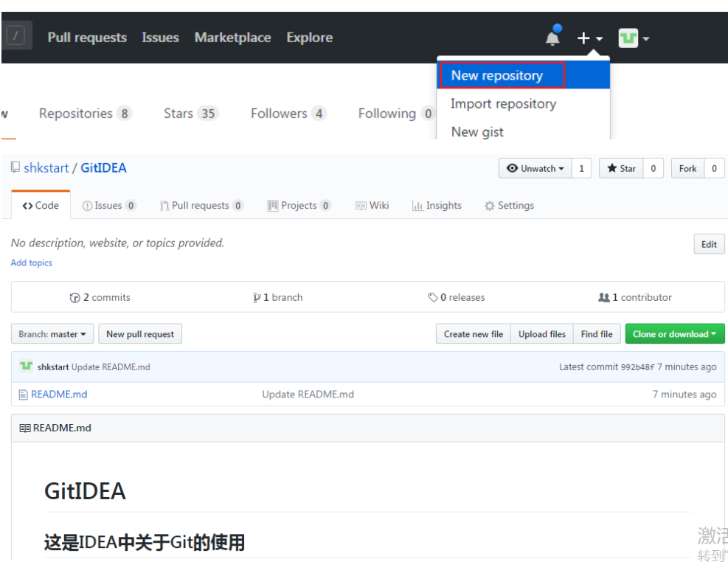Viewport: 728px width, 573px height.
Task: Click the forks count 0
Action: click(714, 168)
